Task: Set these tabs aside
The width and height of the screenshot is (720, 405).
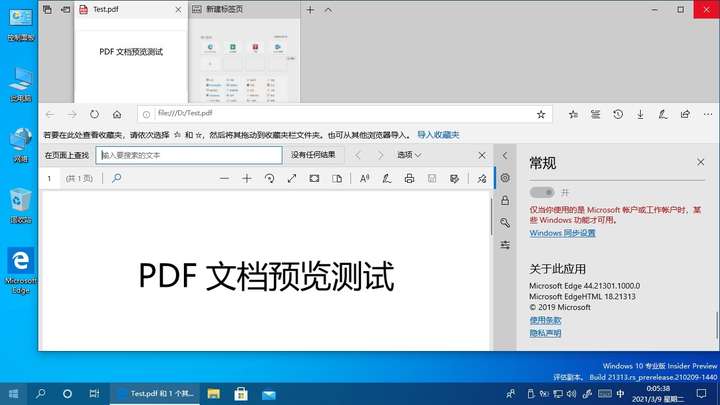Action: pyautogui.click(x=65, y=10)
